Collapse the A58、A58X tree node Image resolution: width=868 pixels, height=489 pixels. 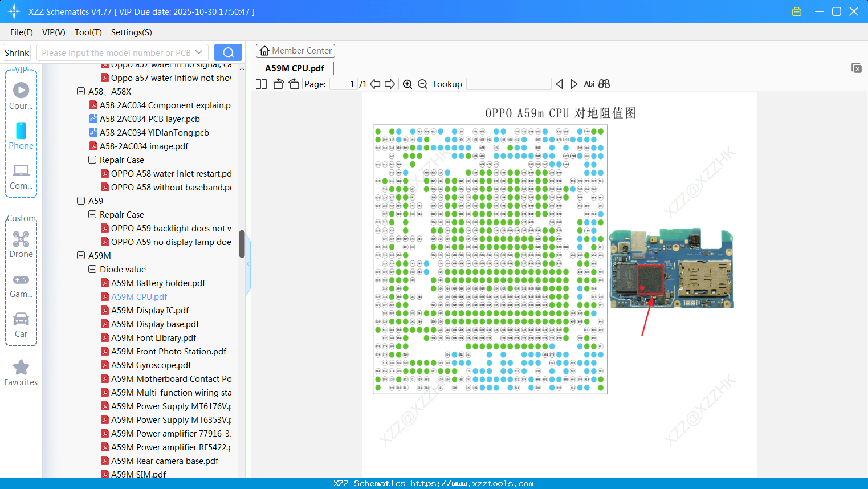click(81, 91)
